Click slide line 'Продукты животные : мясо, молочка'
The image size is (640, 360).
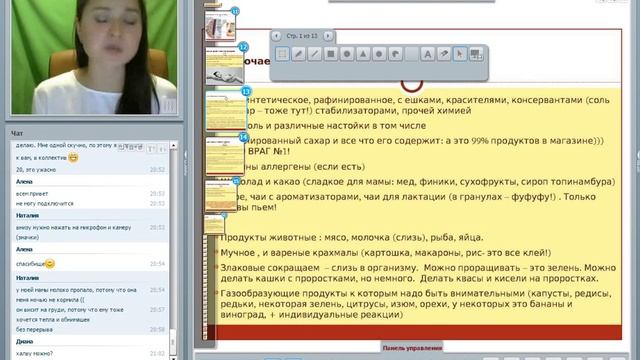tap(352, 238)
